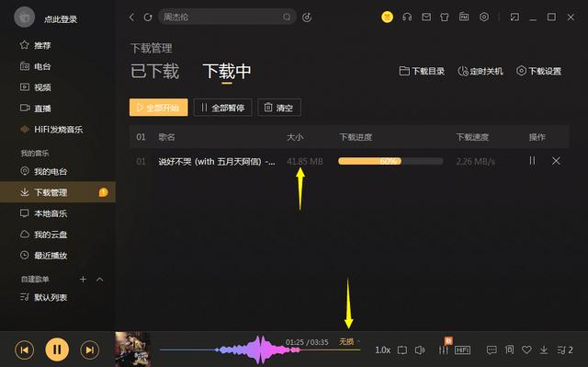Click the 41.85 MB size value
This screenshot has height=367, width=588.
click(304, 161)
